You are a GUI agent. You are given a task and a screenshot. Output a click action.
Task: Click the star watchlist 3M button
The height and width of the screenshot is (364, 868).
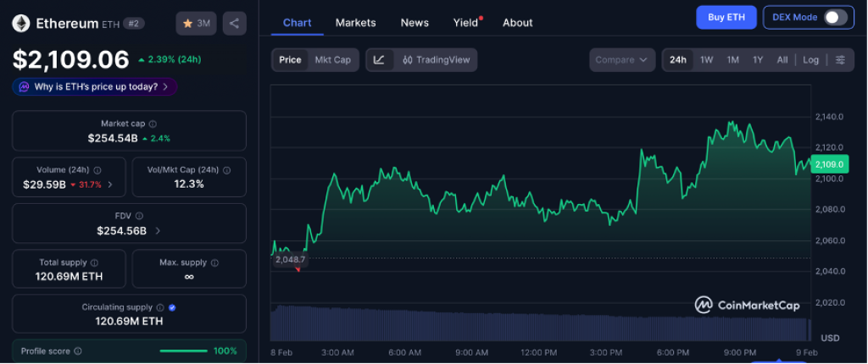coord(196,24)
